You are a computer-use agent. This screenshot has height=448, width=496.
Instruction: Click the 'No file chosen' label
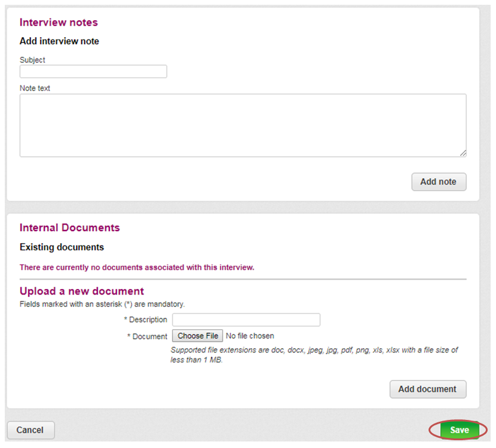point(250,336)
